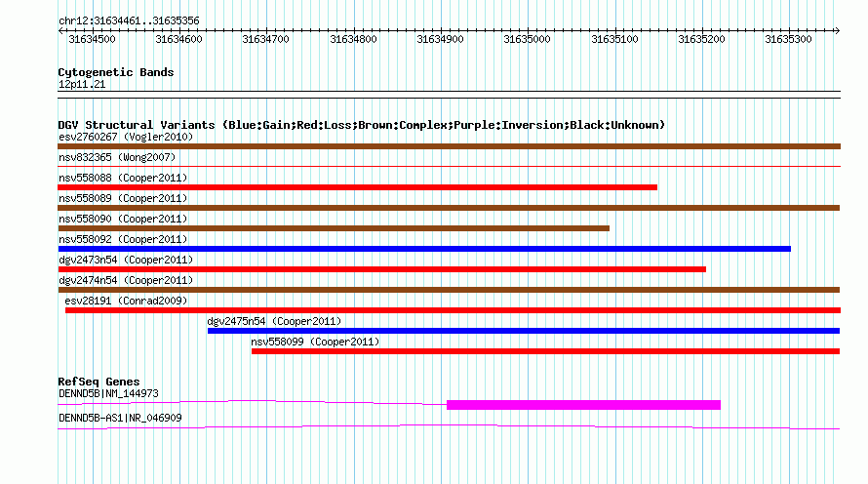Select the red esv28191 loss bar
868x484 pixels.
tap(453, 310)
